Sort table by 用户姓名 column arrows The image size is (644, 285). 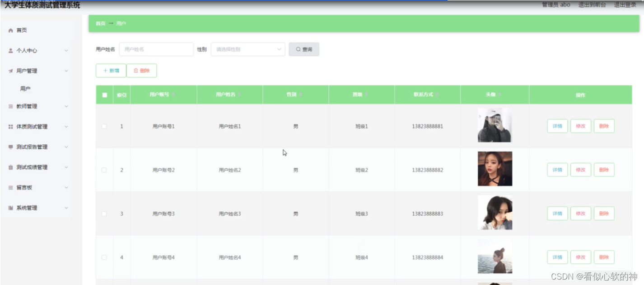(239, 95)
